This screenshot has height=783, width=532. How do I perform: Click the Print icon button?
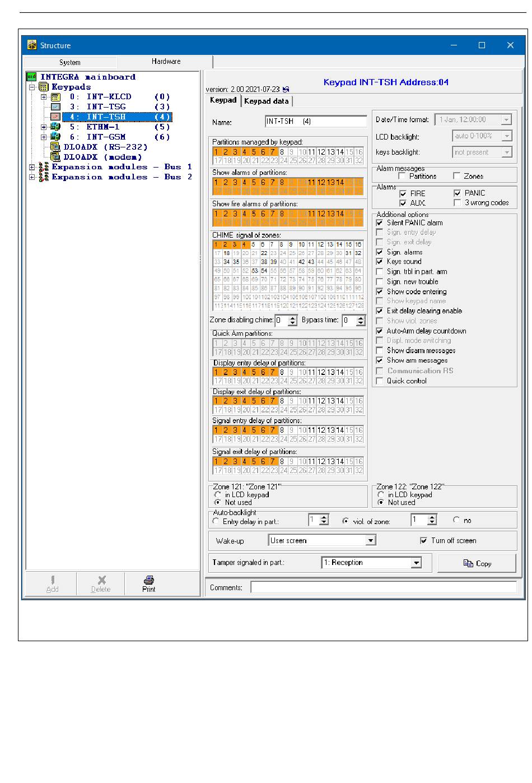coord(148,583)
